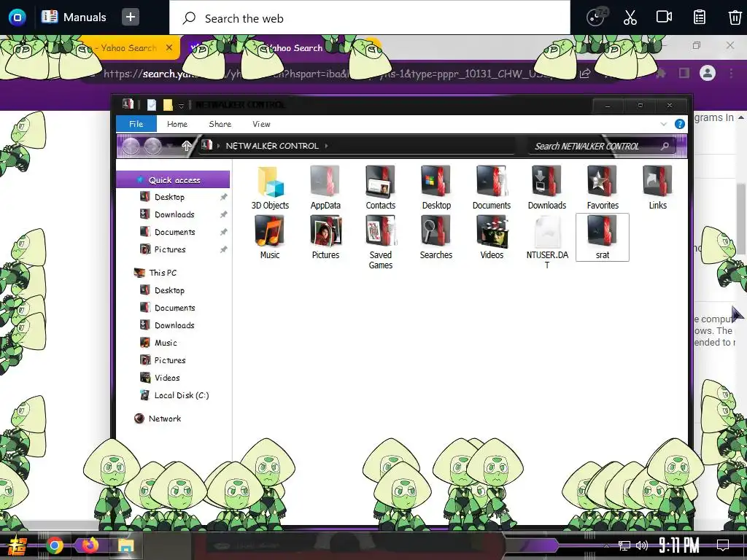The image size is (747, 560).
Task: Click the Explorer Back navigation button
Action: (131, 146)
